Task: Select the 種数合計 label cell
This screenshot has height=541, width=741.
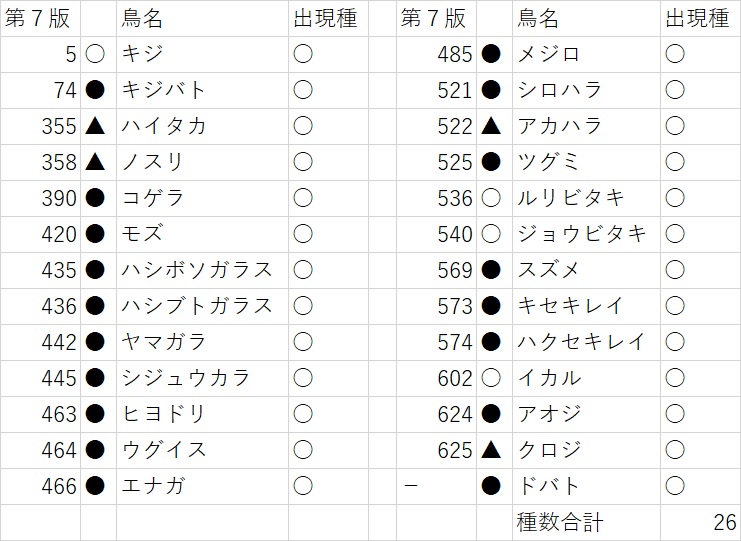Action: coord(560,522)
